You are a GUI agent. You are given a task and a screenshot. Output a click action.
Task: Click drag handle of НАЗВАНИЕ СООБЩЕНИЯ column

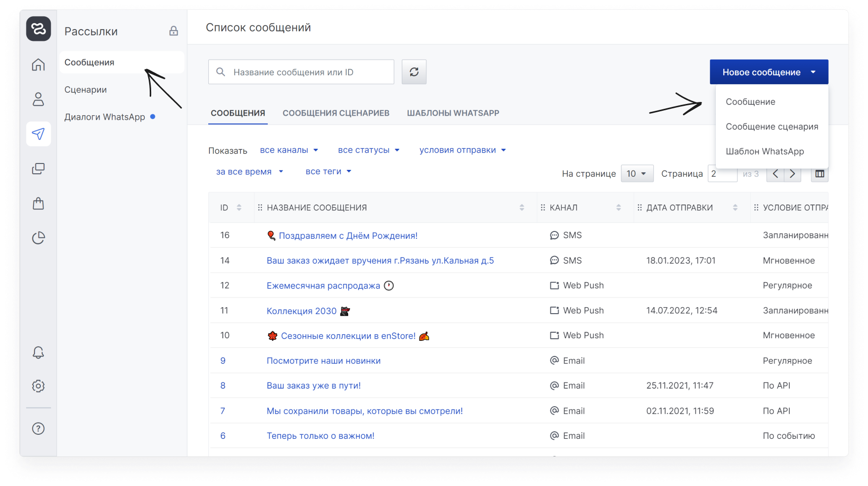[x=260, y=208]
